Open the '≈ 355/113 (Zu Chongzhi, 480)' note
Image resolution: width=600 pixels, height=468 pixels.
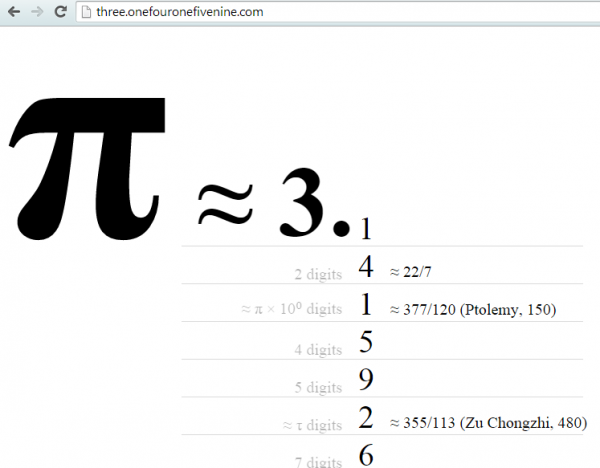(x=484, y=424)
